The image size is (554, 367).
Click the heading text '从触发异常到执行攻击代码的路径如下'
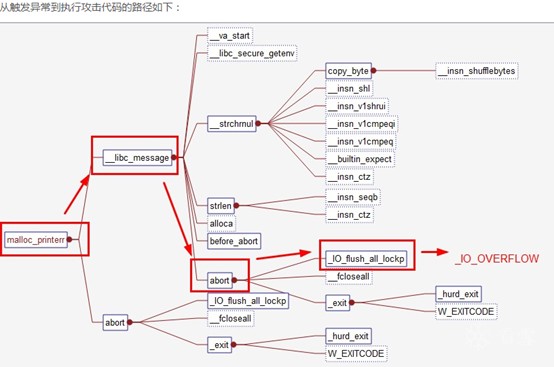pos(86,7)
